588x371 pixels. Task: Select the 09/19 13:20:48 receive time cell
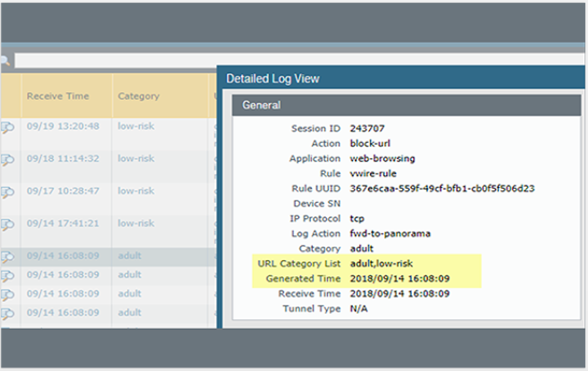(63, 126)
